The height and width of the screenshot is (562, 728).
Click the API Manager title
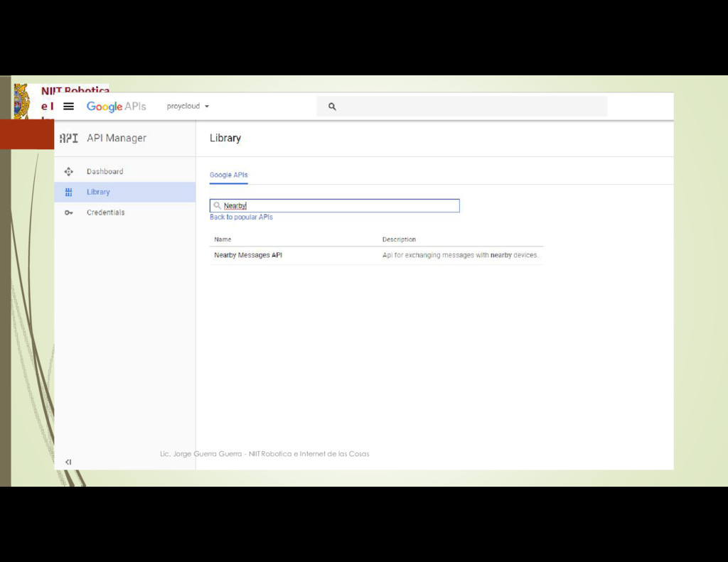[x=117, y=138]
